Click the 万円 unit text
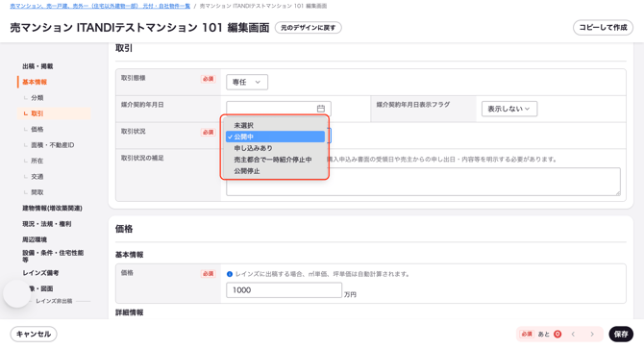This screenshot has width=644, height=349. pyautogui.click(x=350, y=295)
